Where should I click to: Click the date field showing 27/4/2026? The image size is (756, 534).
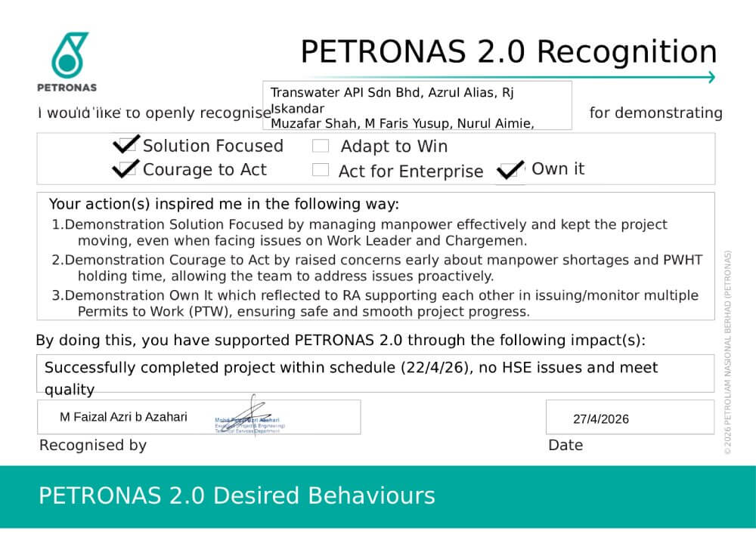click(x=630, y=417)
